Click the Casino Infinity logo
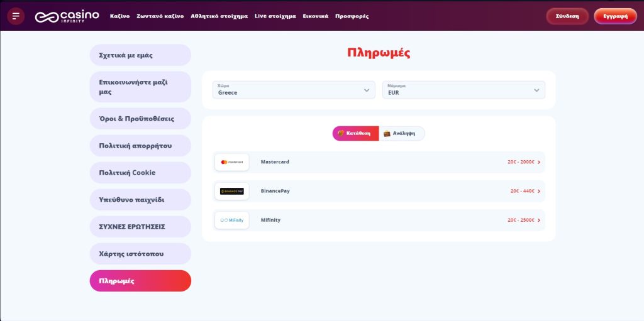644x321 pixels. click(x=67, y=16)
